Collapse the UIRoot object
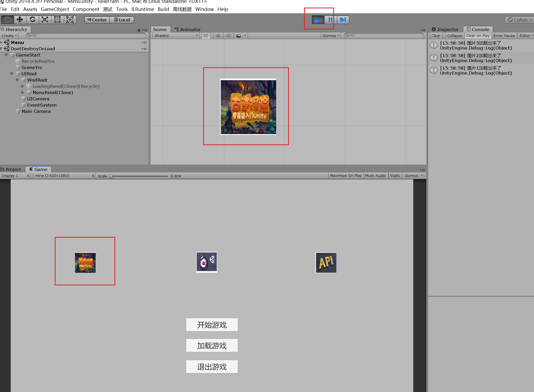The height and width of the screenshot is (392, 534). (12, 74)
